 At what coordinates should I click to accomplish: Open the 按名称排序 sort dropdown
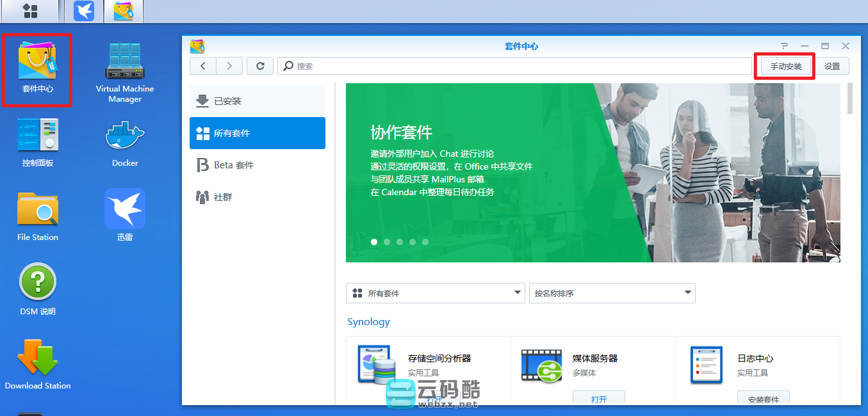pyautogui.click(x=612, y=293)
